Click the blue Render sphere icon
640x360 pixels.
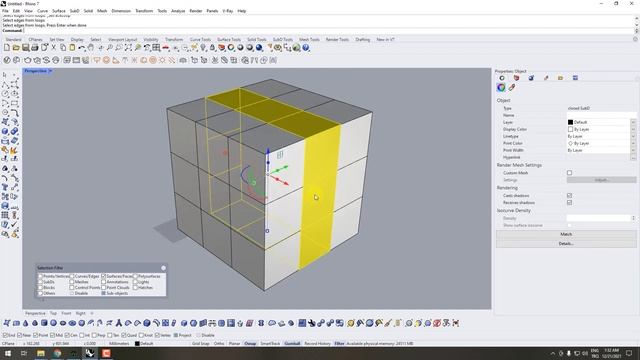259,48
